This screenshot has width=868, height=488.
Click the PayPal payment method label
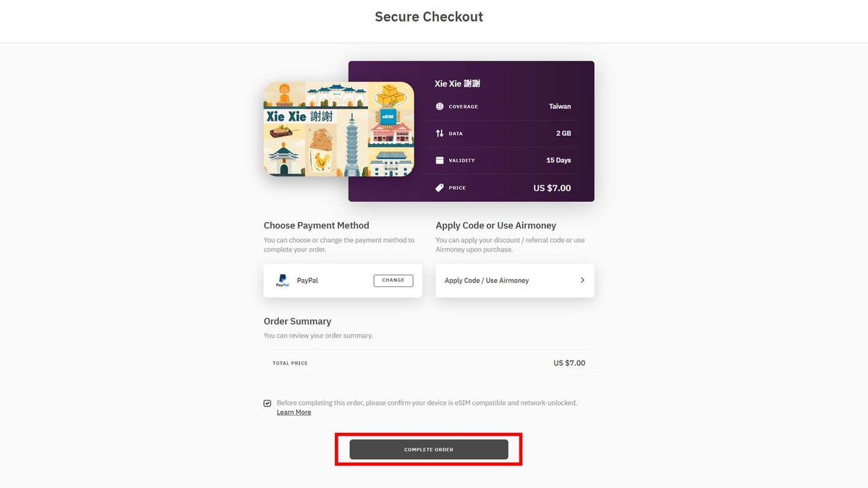click(307, 281)
